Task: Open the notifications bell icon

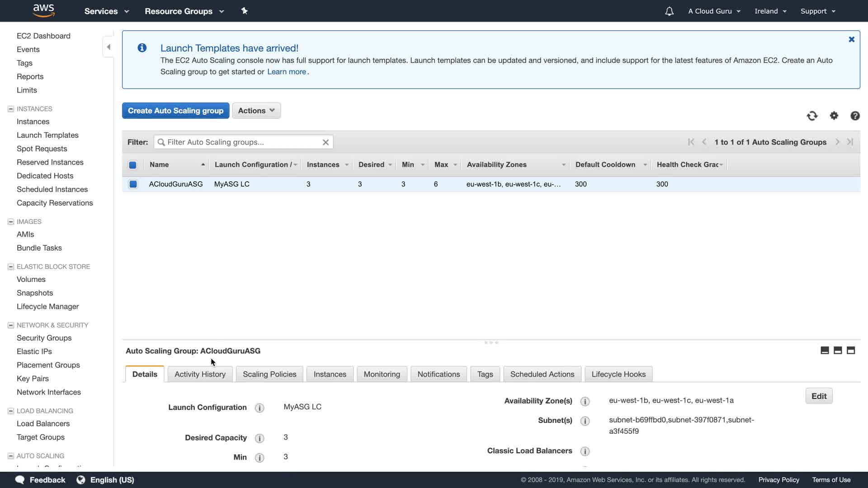Action: point(669,11)
